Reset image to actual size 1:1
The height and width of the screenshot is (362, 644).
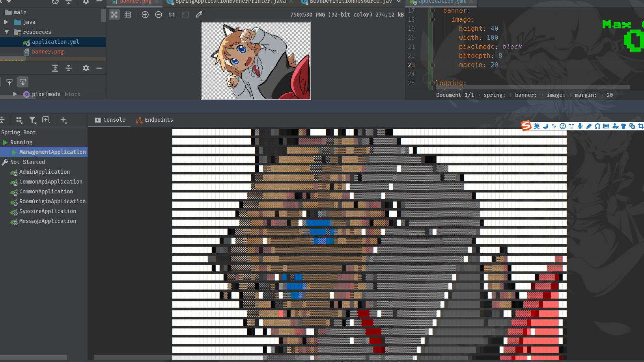pyautogui.click(x=172, y=15)
